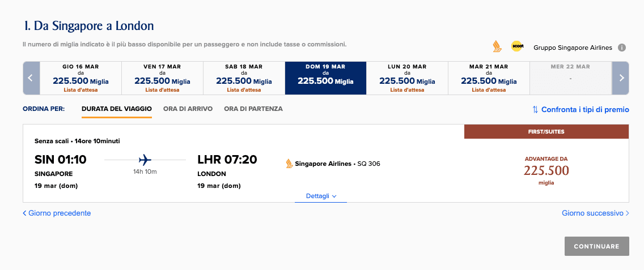Select Mar 21 Mar date tile
This screenshot has height=270, width=644.
[x=489, y=78]
